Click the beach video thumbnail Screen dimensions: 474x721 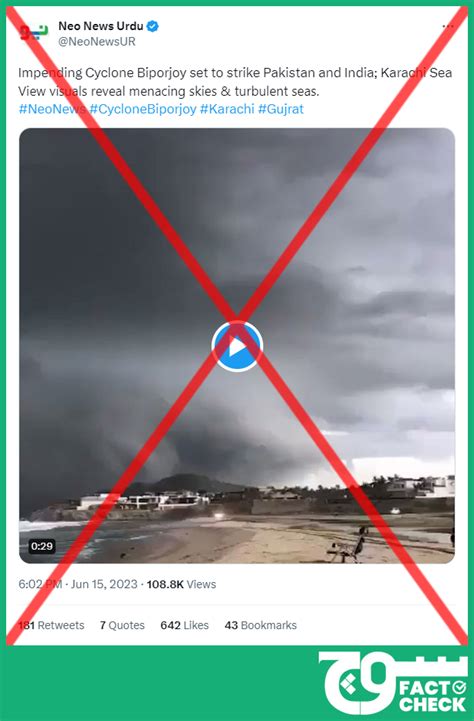[x=237, y=345]
